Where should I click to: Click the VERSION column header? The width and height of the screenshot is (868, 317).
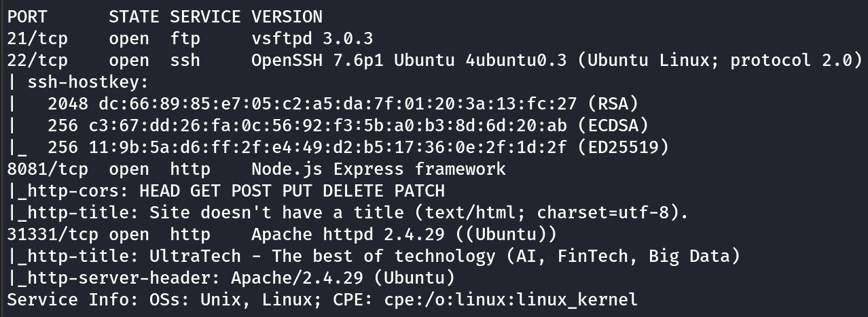coord(287,16)
